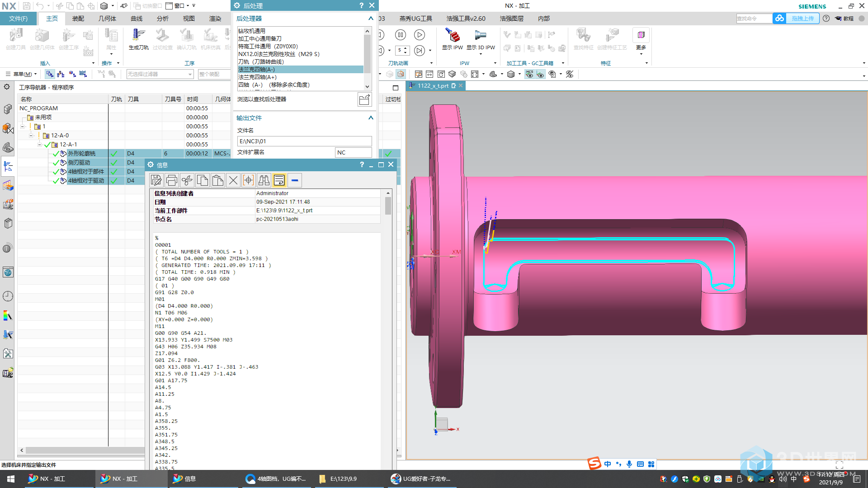Click Machine Tool view icon in top bar

point(61,74)
